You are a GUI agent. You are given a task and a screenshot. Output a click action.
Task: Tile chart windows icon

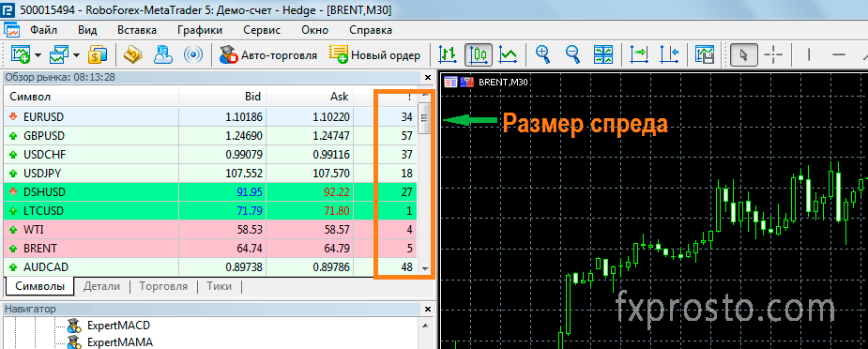click(602, 54)
